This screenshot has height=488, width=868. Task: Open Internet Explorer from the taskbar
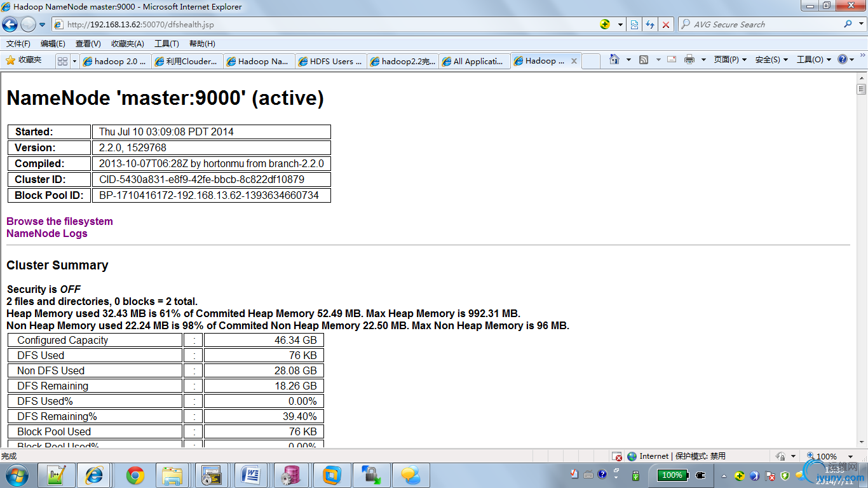tap(94, 475)
